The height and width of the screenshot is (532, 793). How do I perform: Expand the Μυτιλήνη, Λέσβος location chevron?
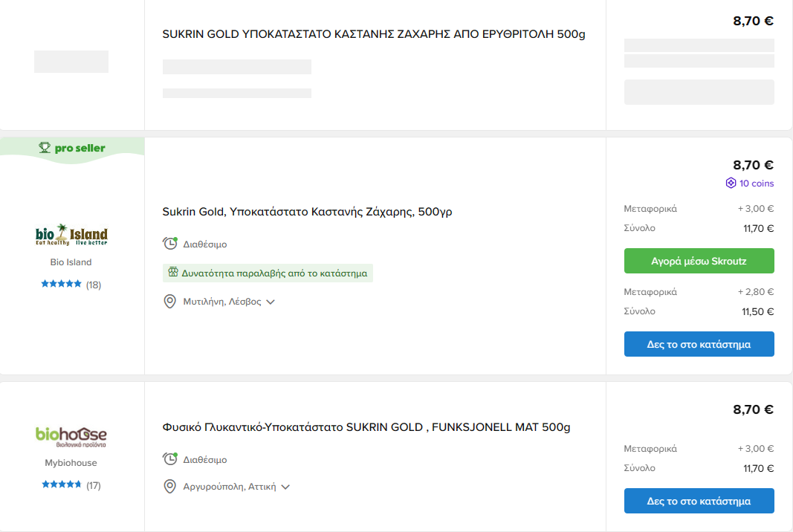[271, 302]
